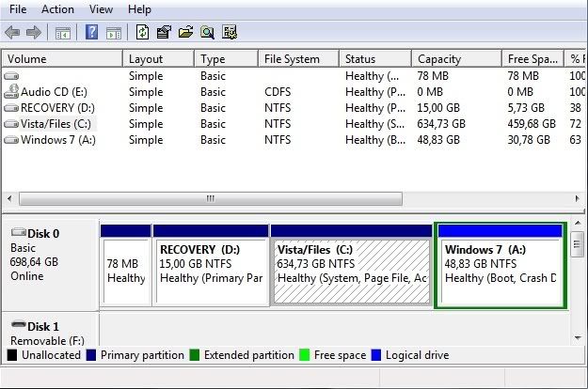Click the Forward arrow toolbar icon
The image size is (588, 389).
(x=34, y=32)
